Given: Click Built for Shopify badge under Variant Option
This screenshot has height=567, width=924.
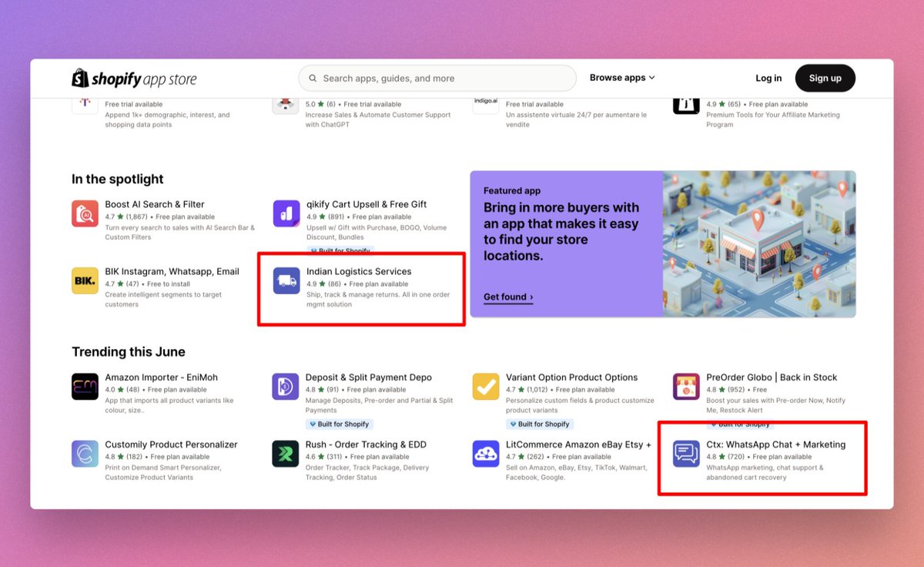Looking at the screenshot, I should [540, 424].
